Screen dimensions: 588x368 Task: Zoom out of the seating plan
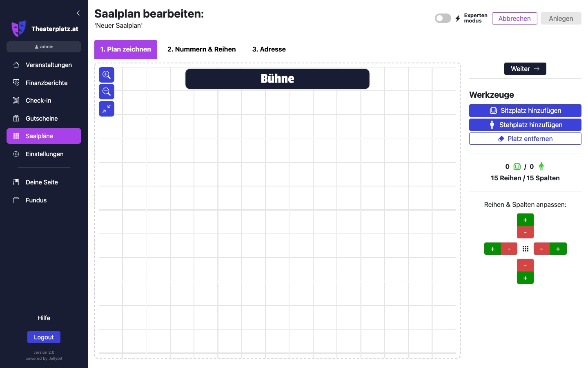coord(107,92)
